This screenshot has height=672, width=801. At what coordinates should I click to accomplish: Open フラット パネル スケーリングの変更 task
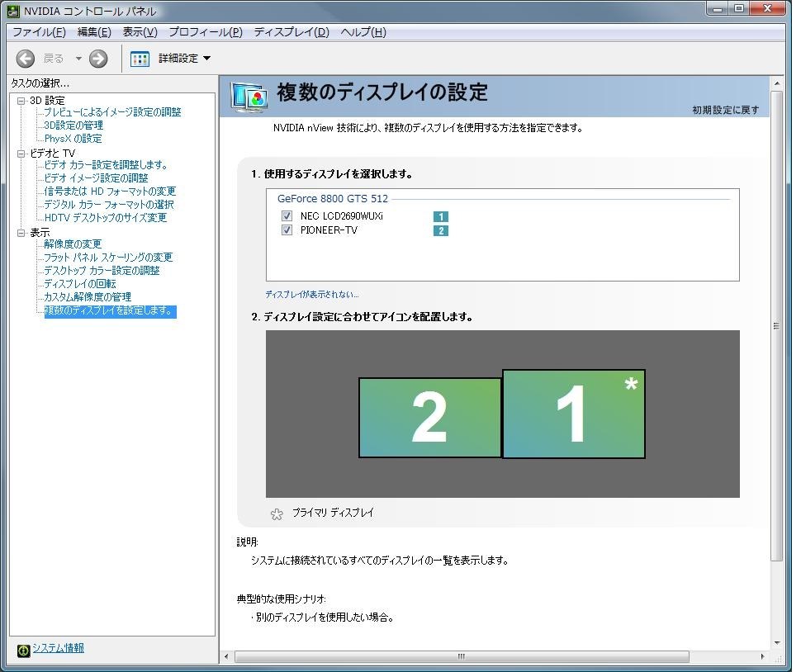108,258
